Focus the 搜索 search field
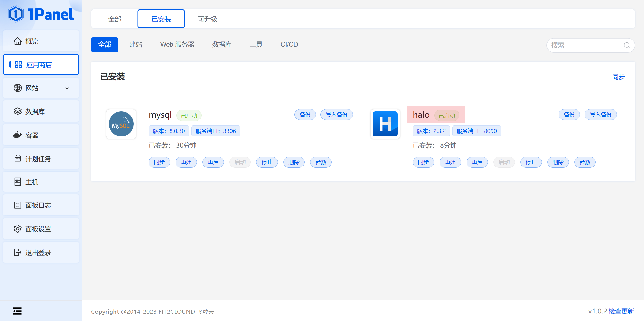The height and width of the screenshot is (321, 644). pyautogui.click(x=591, y=45)
